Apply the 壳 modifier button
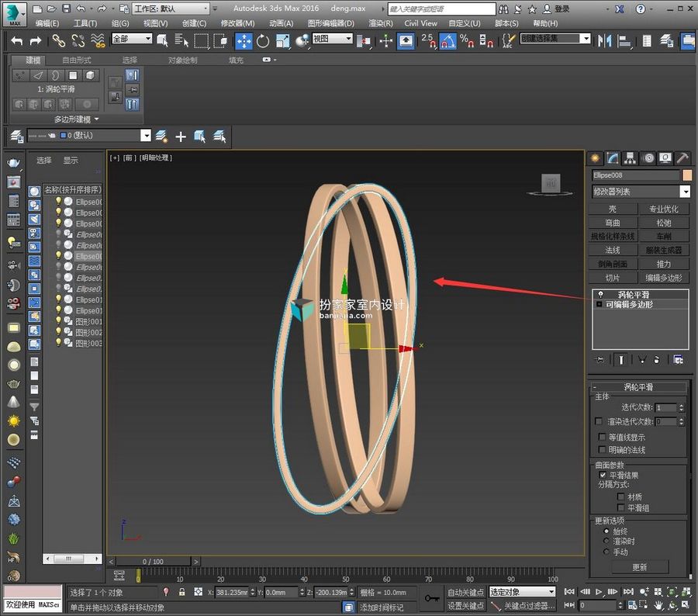 [613, 209]
